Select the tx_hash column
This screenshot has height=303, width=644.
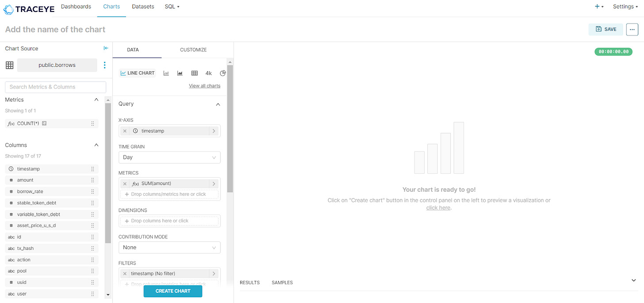[x=52, y=249]
